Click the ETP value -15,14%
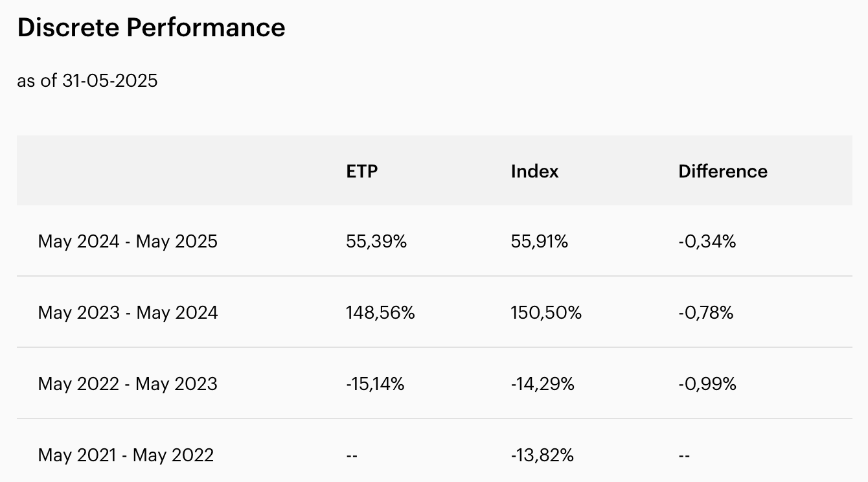 [x=375, y=384]
